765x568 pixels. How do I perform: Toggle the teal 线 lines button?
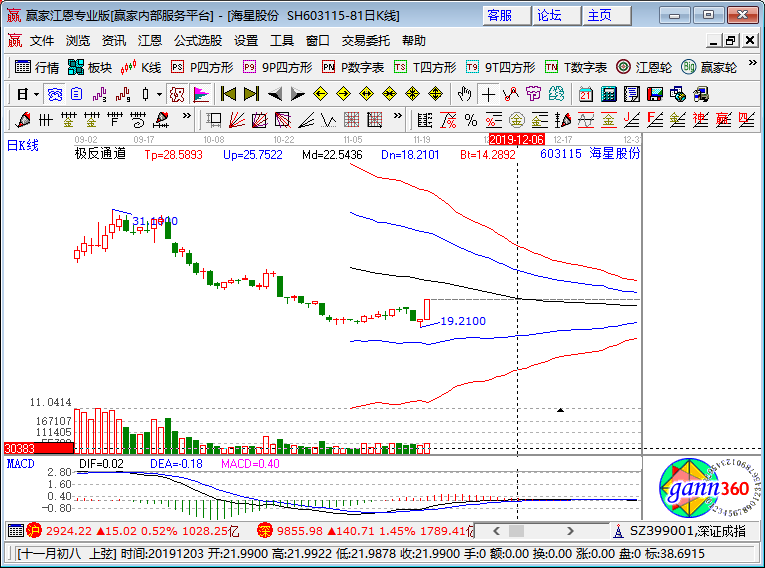[x=556, y=94]
